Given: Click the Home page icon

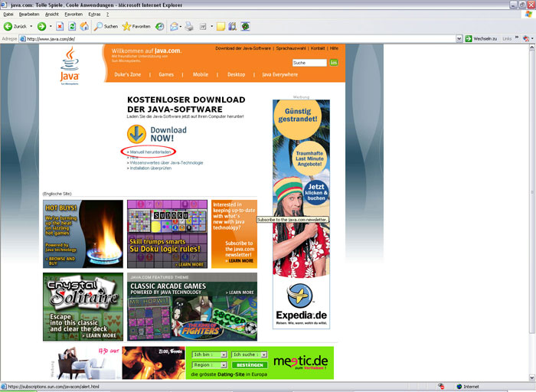Looking at the screenshot, I should [84, 26].
